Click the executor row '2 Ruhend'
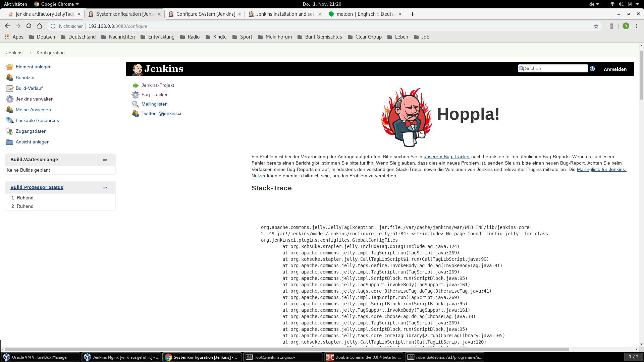This screenshot has height=362, width=644. 60,206
